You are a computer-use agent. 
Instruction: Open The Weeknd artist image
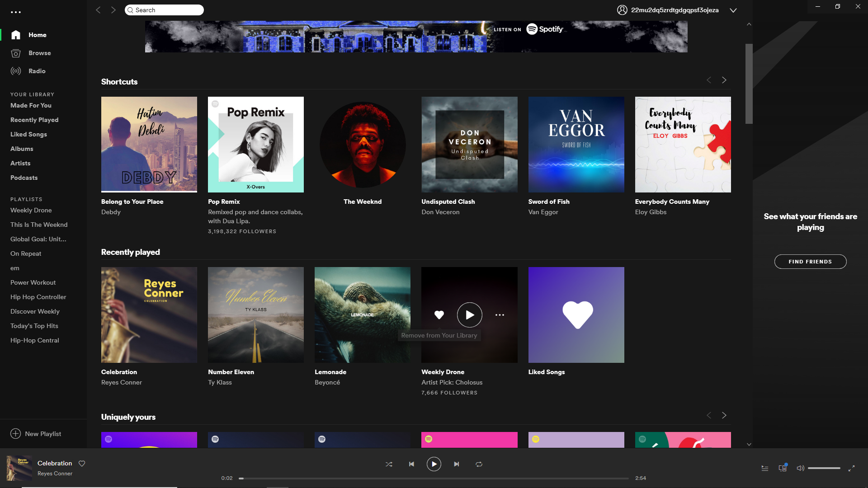tap(363, 145)
